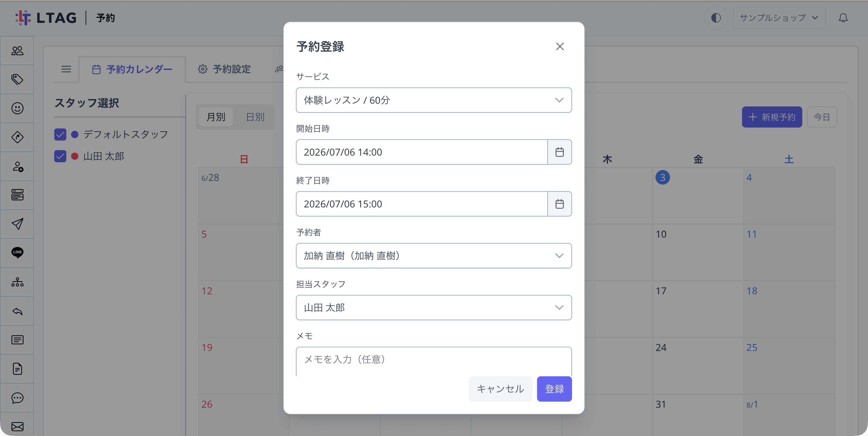Image resolution: width=868 pixels, height=436 pixels.
Task: Expand the サービス dropdown
Action: coord(434,100)
